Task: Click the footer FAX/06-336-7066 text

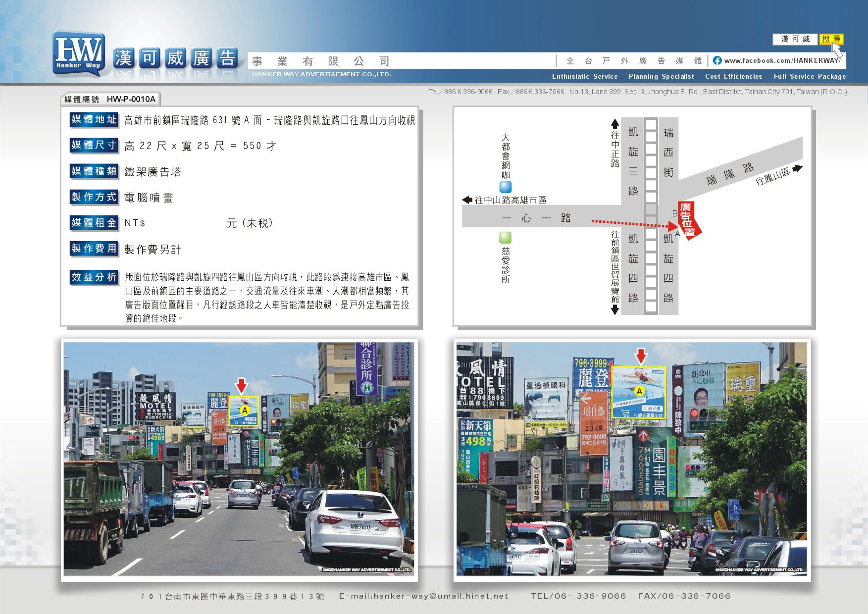Action: coord(684,596)
